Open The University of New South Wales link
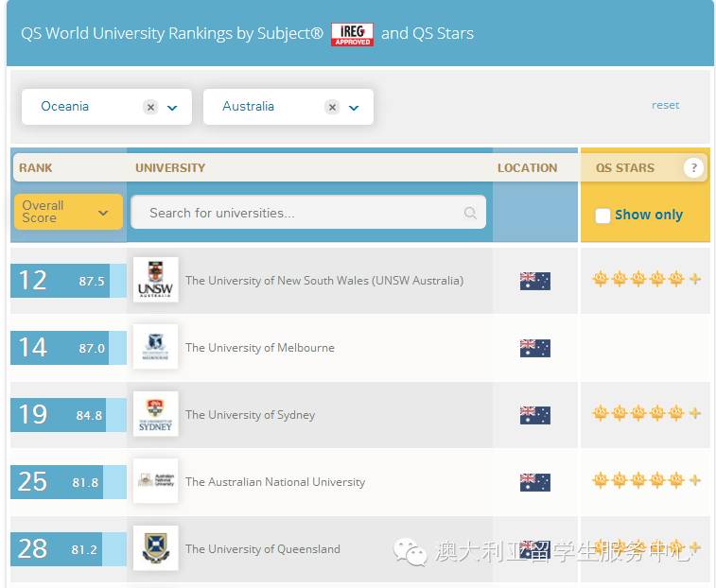The height and width of the screenshot is (588, 716). coord(324,281)
